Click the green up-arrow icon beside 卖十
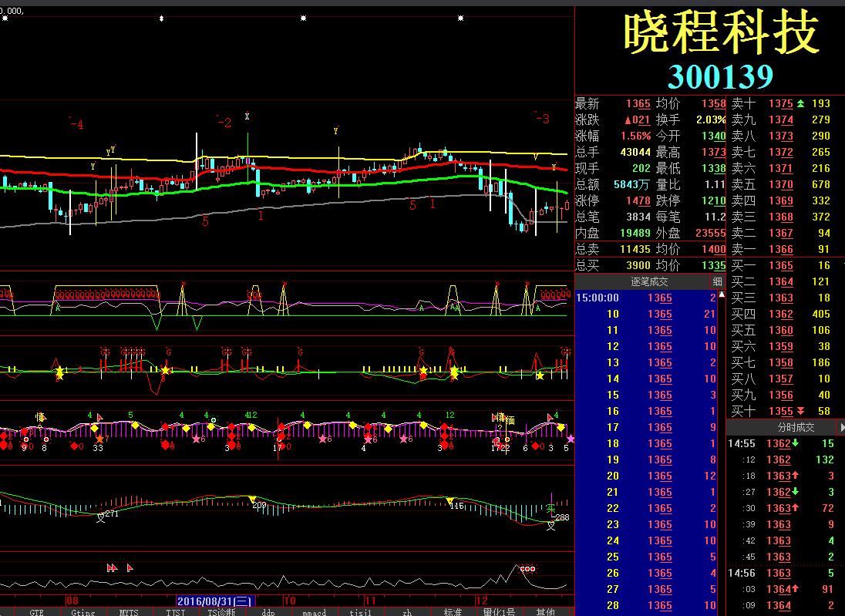This screenshot has height=616, width=845. 801,103
